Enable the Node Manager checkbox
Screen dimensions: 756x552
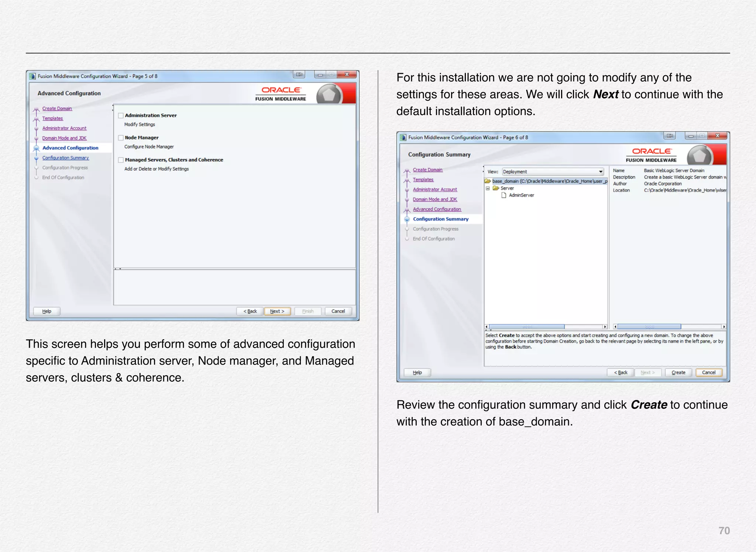coord(121,138)
